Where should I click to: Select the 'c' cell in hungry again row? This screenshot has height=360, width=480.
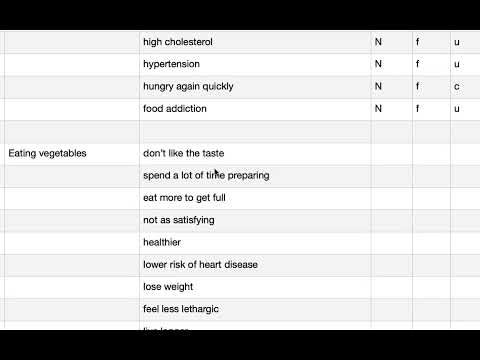[465, 87]
